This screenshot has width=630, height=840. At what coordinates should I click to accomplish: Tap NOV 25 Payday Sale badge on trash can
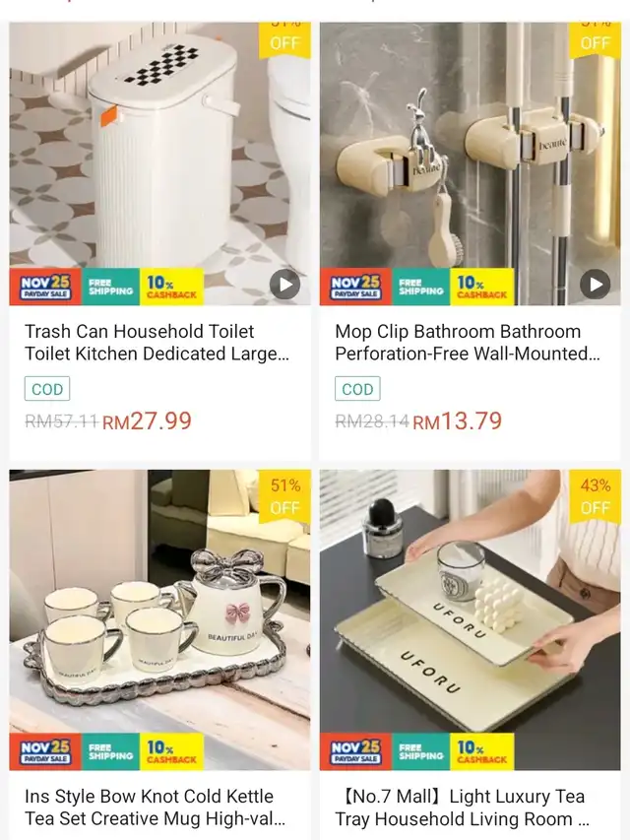point(45,287)
